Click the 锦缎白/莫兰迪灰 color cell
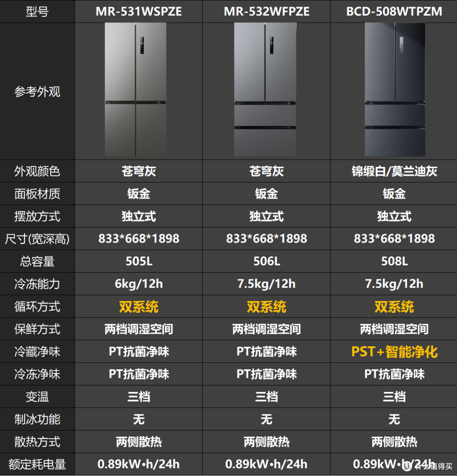The image size is (457, 476). point(394,171)
